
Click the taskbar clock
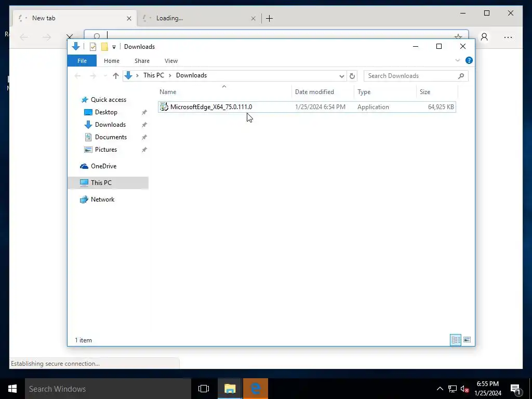pyautogui.click(x=487, y=389)
